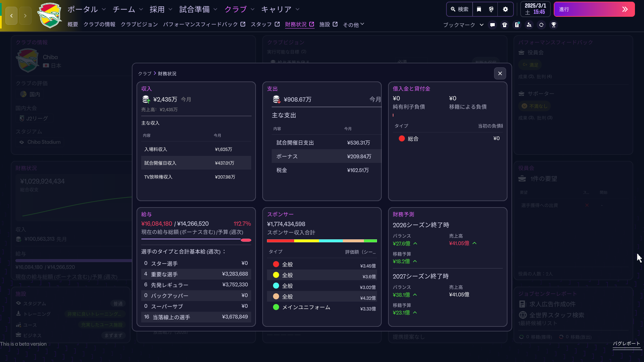Open the player search shortcut icon

[529, 25]
